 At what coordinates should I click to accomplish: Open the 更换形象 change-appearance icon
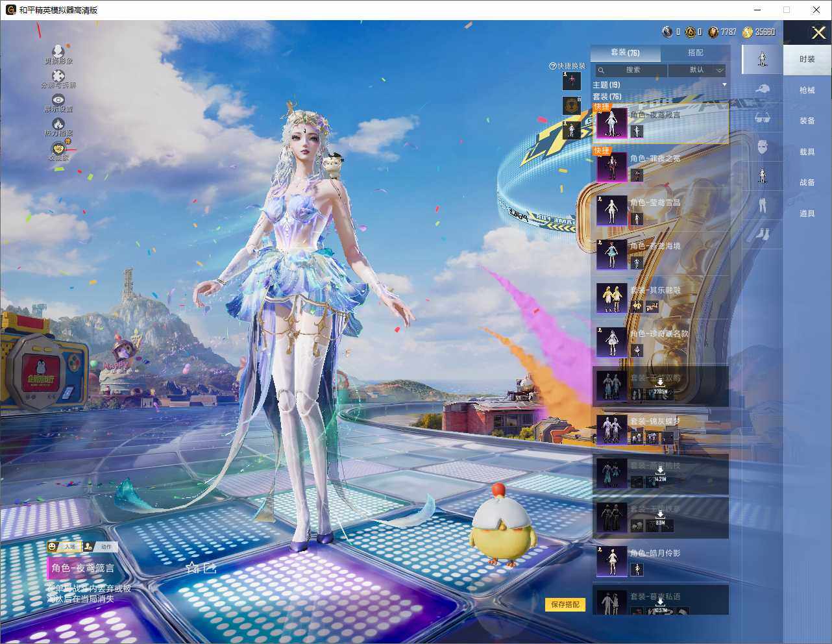tap(58, 51)
